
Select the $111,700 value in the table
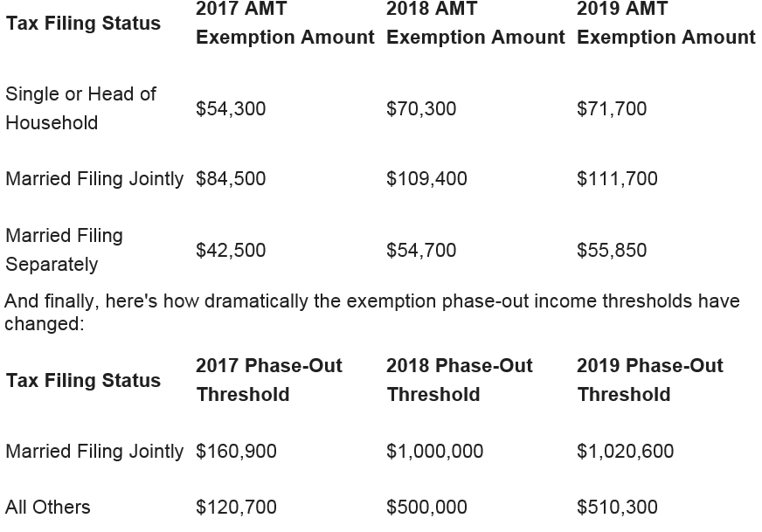click(x=617, y=179)
